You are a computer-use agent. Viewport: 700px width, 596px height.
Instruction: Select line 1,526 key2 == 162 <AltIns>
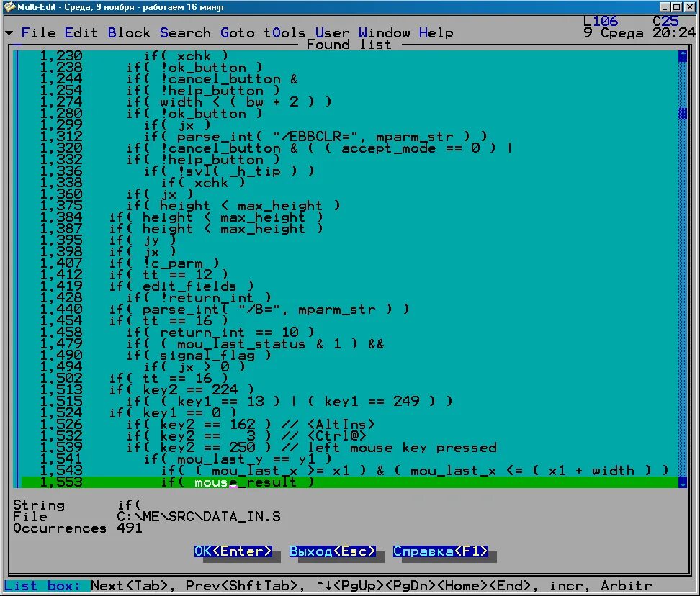coord(349,424)
